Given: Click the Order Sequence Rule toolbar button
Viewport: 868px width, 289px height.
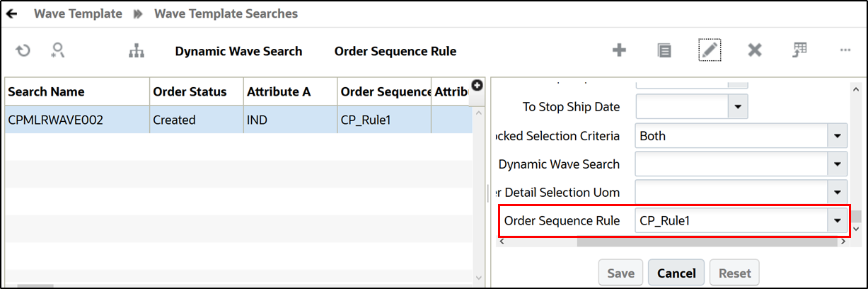Looking at the screenshot, I should point(395,51).
